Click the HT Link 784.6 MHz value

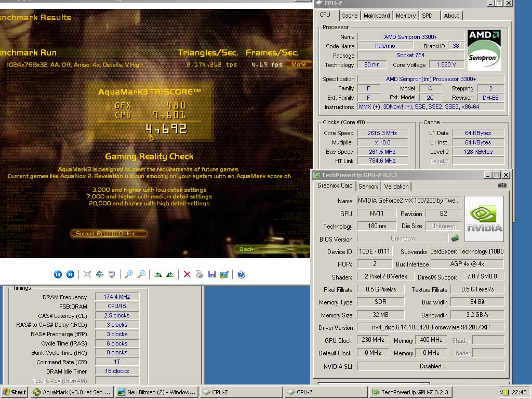point(382,161)
